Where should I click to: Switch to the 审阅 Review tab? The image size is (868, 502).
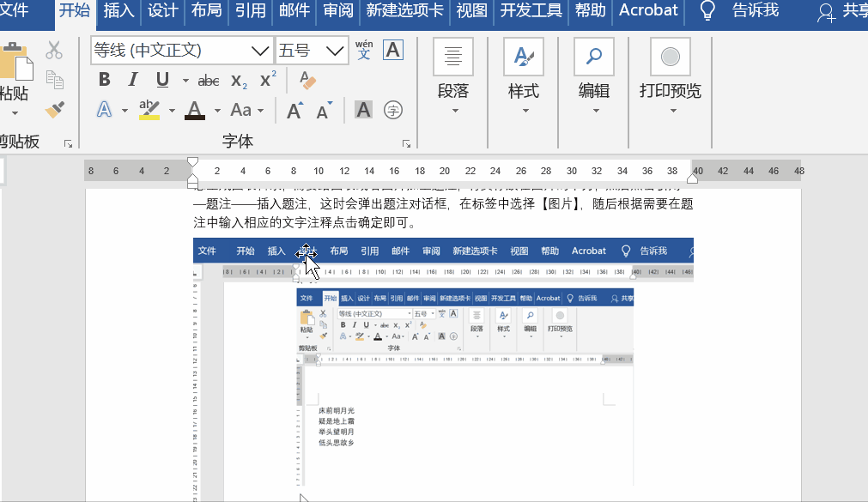[x=338, y=10]
